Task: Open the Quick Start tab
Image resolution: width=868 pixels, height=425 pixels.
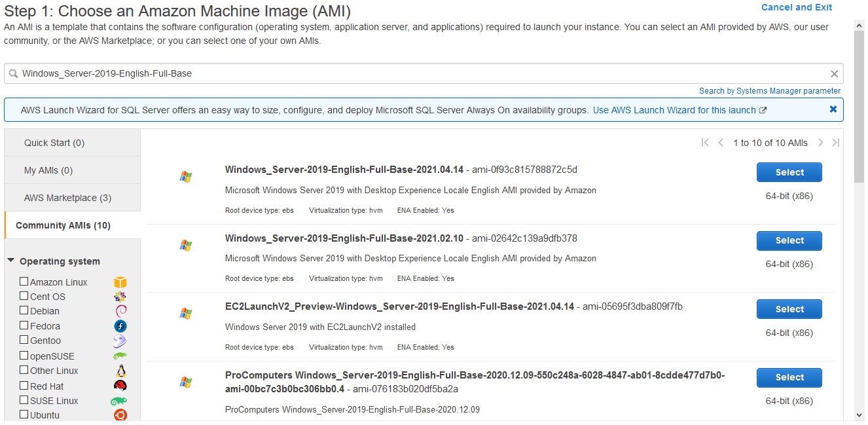Action: [72, 143]
